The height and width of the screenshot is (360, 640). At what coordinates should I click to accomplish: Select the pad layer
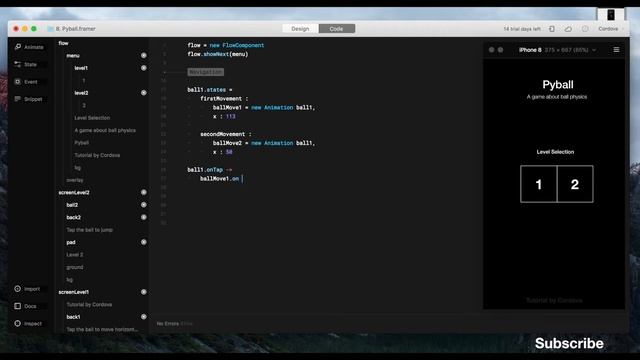(71, 242)
